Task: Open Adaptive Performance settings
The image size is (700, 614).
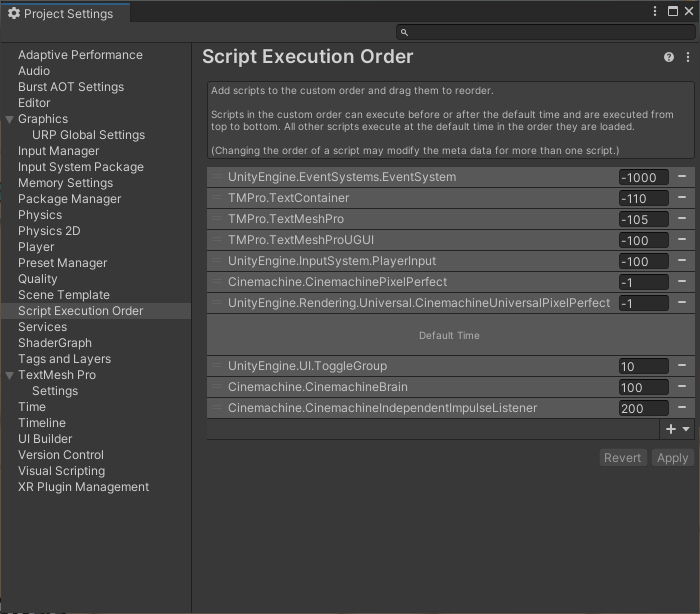Action: (80, 55)
